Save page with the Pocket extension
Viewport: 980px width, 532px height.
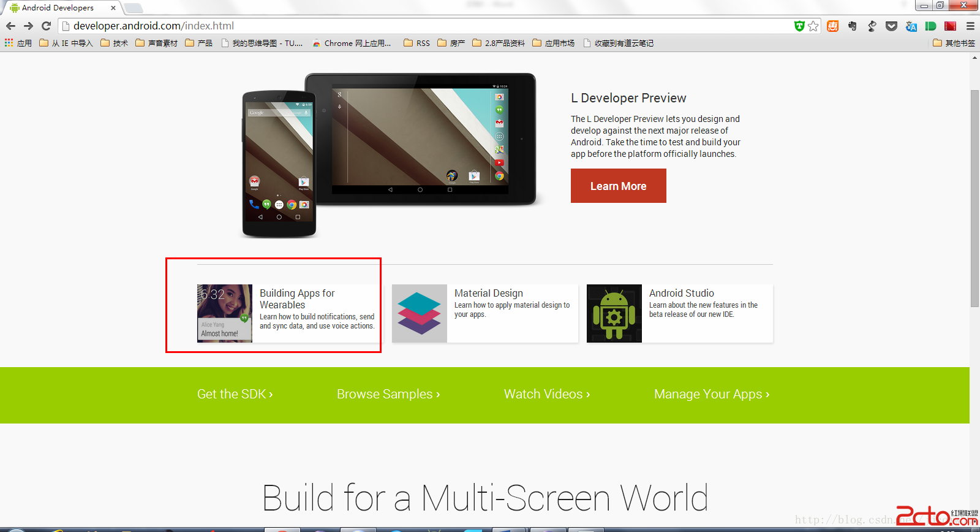click(x=891, y=26)
